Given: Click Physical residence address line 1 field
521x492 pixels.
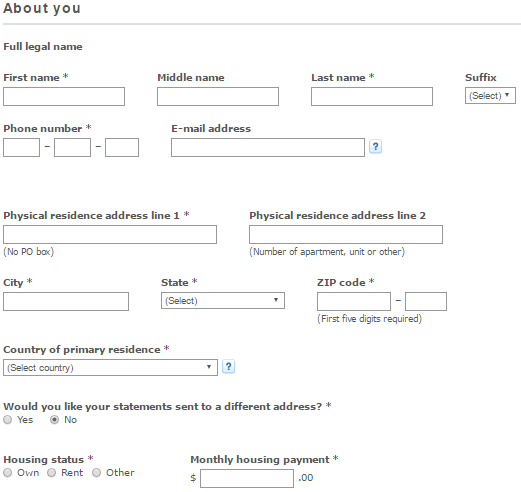Looking at the screenshot, I should [x=110, y=235].
